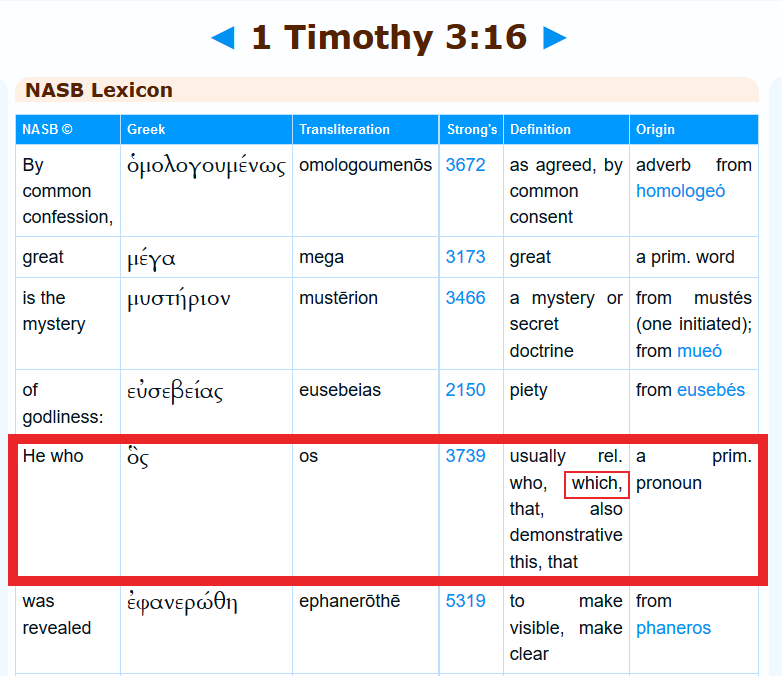
Task: Follow the eusebés origin link
Action: (711, 390)
